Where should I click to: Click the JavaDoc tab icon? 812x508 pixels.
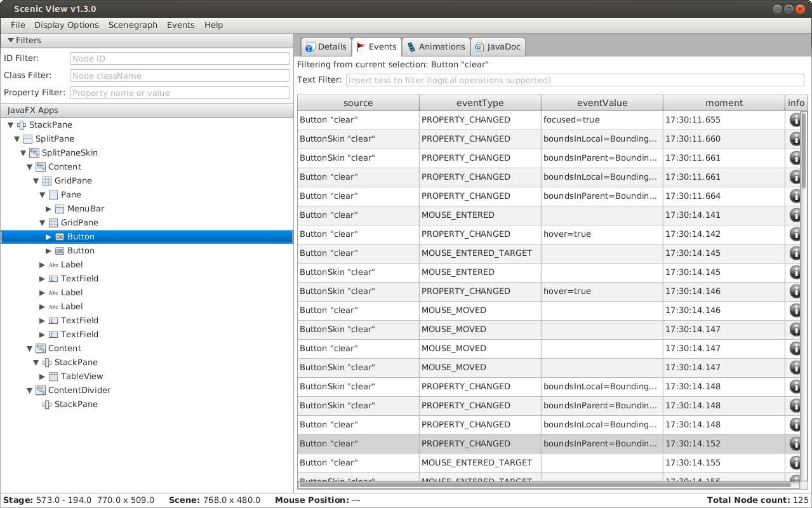pos(479,47)
